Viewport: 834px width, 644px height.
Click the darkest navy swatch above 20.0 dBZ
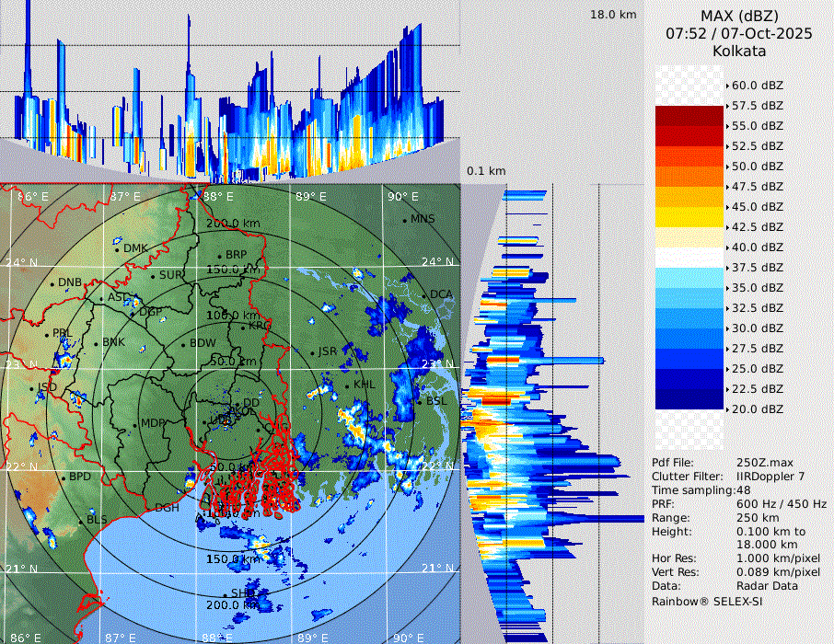click(689, 399)
